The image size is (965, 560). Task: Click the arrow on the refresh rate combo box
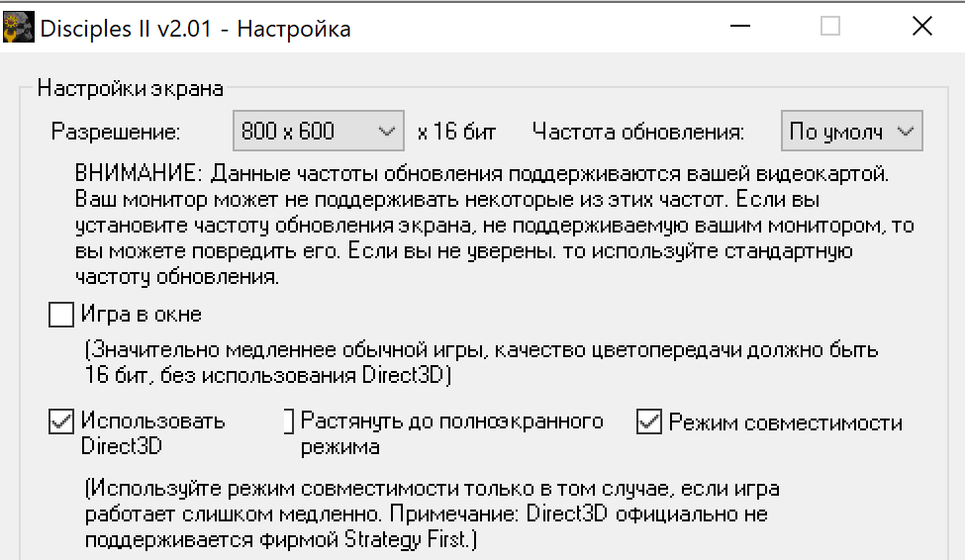click(x=905, y=131)
